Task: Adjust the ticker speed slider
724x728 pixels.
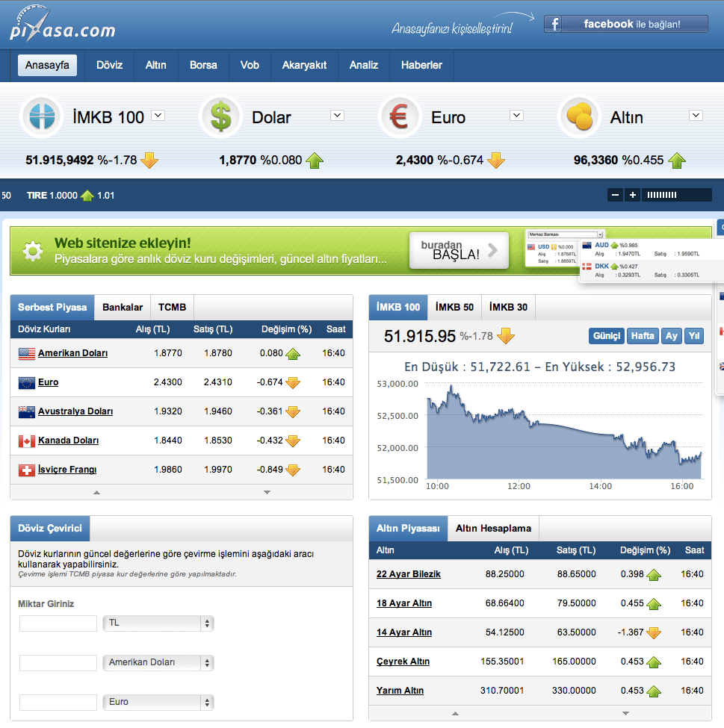Action: click(675, 195)
